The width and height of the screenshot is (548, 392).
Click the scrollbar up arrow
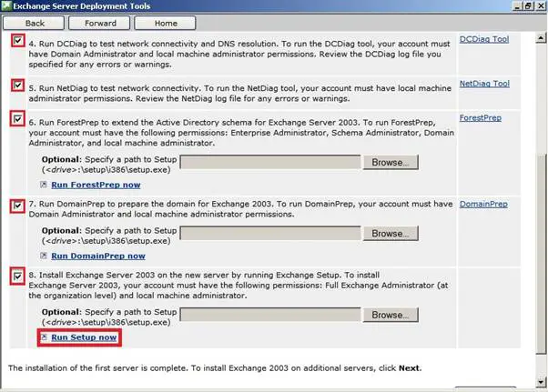tap(541, 37)
